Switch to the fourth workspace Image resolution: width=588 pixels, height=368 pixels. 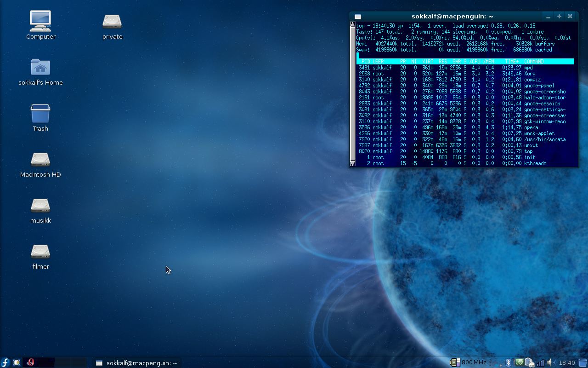tap(79, 362)
